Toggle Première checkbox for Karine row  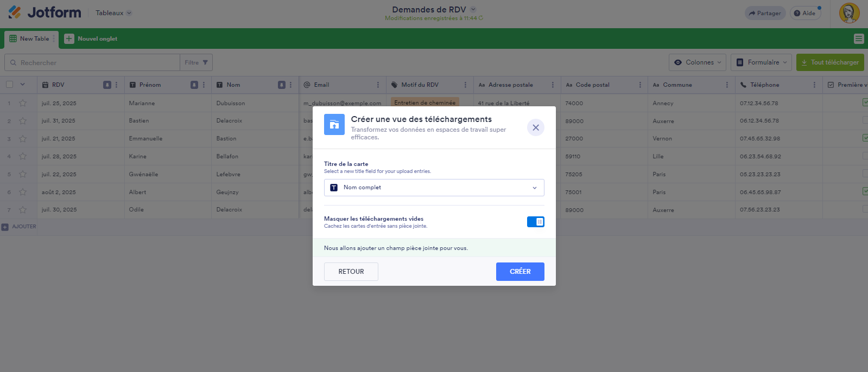(x=865, y=156)
